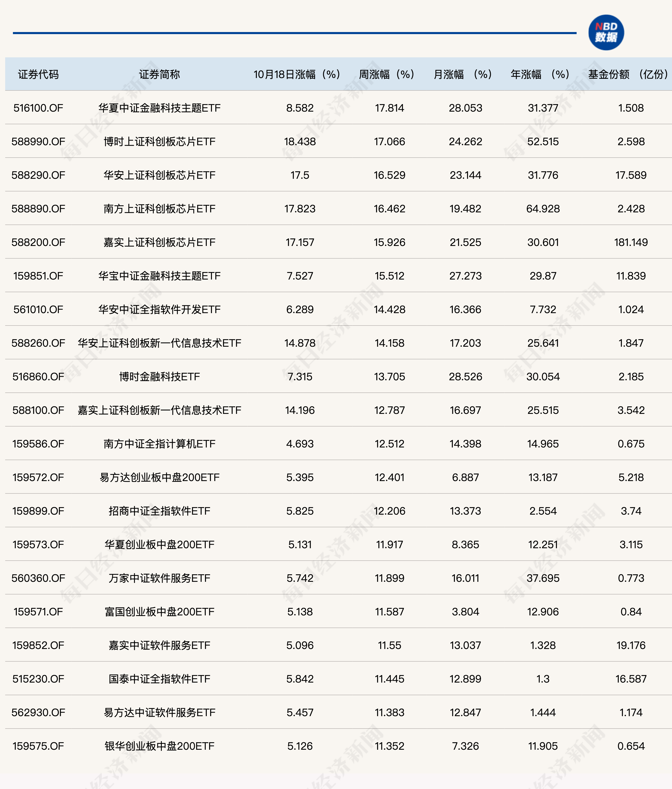Select code 159572.OF

(38, 477)
